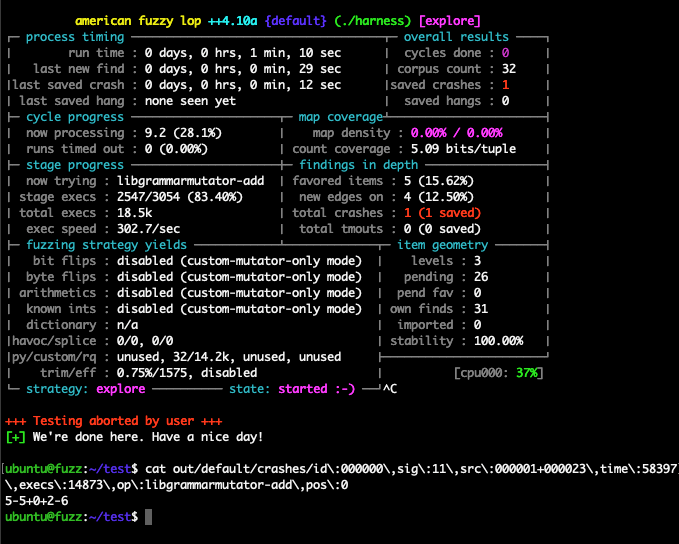Click the cpu000 usage '37%' value
The image size is (679, 544).
(527, 373)
